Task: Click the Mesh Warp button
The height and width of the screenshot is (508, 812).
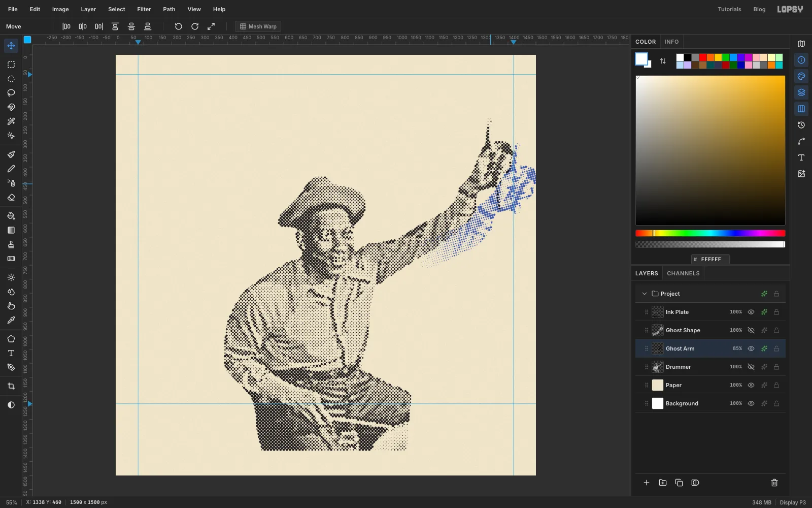Action: (x=258, y=26)
